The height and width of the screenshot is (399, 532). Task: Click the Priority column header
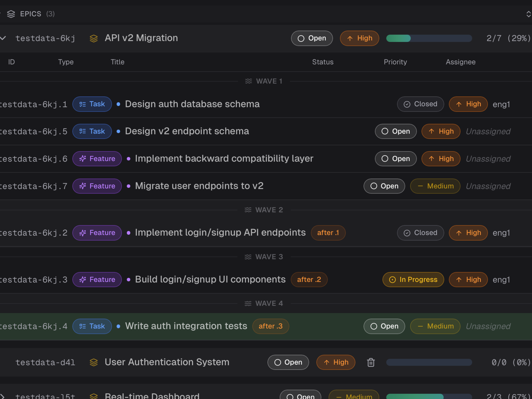[x=395, y=62]
